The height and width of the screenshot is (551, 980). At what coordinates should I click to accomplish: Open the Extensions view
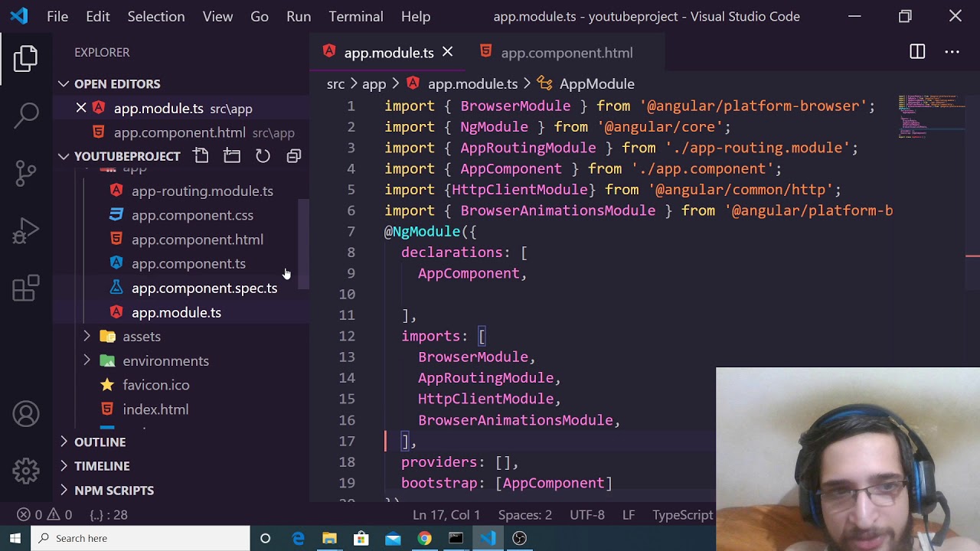tap(26, 289)
